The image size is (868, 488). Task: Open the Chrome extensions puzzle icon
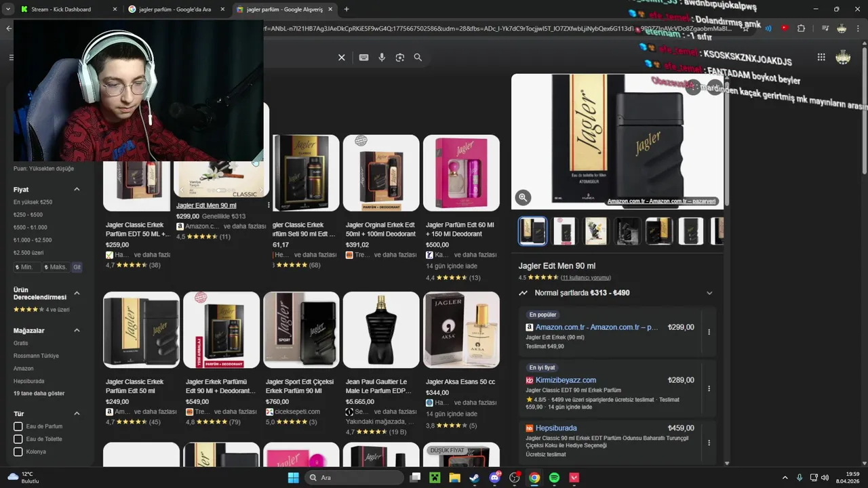click(x=801, y=28)
